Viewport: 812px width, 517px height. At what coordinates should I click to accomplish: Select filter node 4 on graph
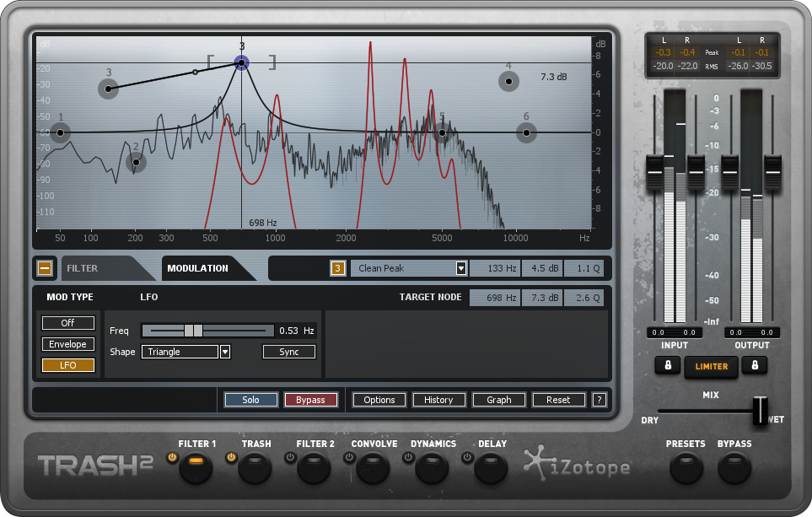point(508,81)
